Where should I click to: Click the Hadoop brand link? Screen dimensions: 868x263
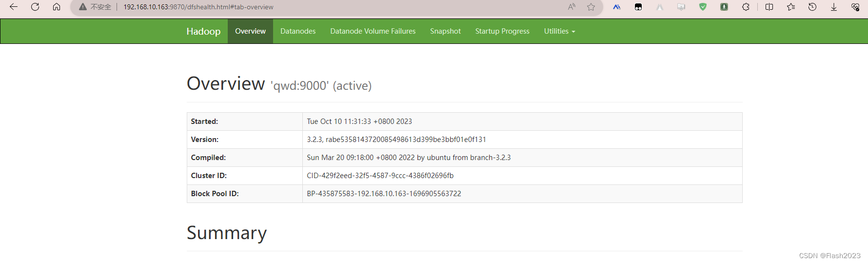point(203,31)
